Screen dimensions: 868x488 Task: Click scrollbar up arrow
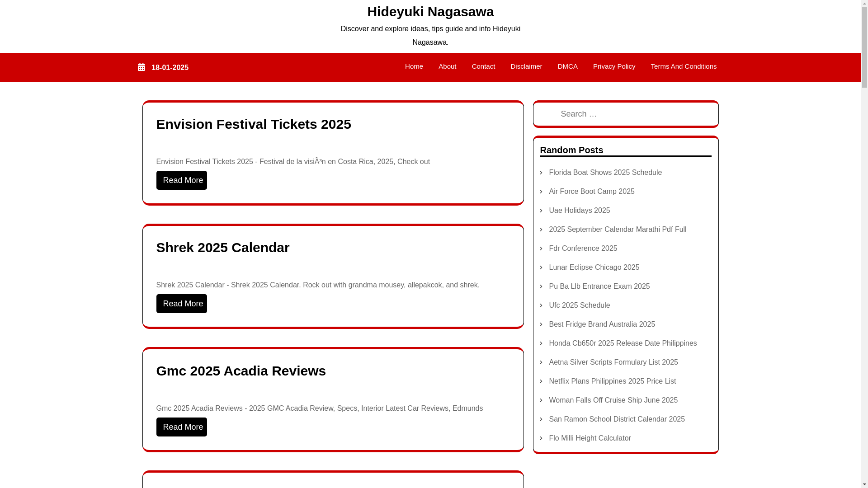pos(864,3)
